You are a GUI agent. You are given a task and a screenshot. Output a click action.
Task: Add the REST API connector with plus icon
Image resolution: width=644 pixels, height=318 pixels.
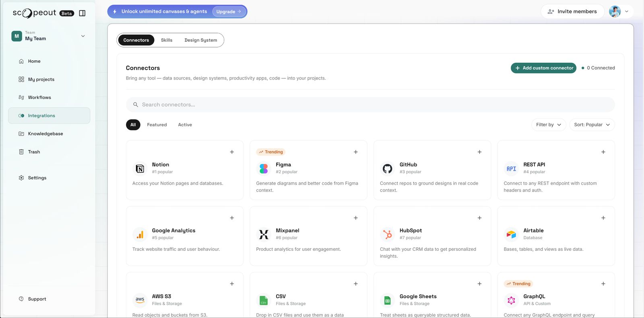pyautogui.click(x=603, y=152)
